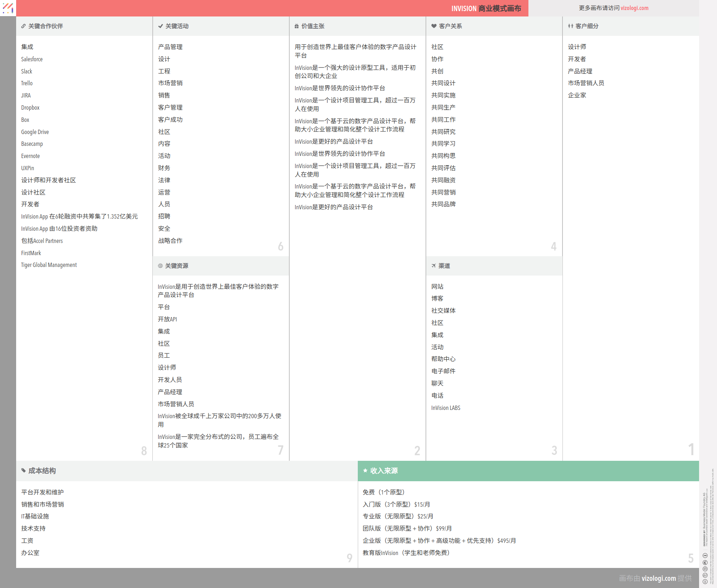Click 企业版 $495/月 pricing line
717x588 pixels.
tap(439, 541)
